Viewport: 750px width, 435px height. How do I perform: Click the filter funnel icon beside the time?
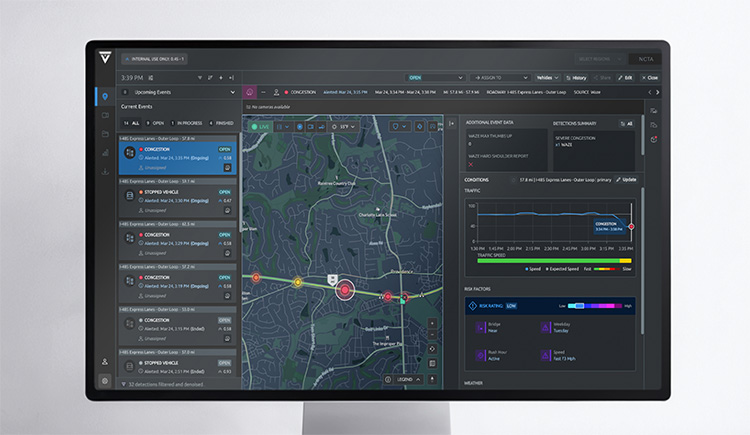[x=200, y=78]
